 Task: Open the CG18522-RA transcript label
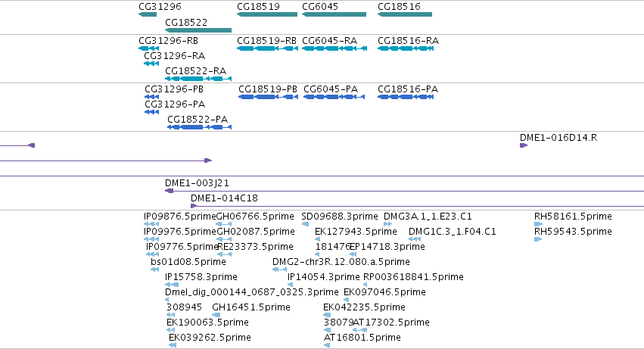click(x=195, y=71)
